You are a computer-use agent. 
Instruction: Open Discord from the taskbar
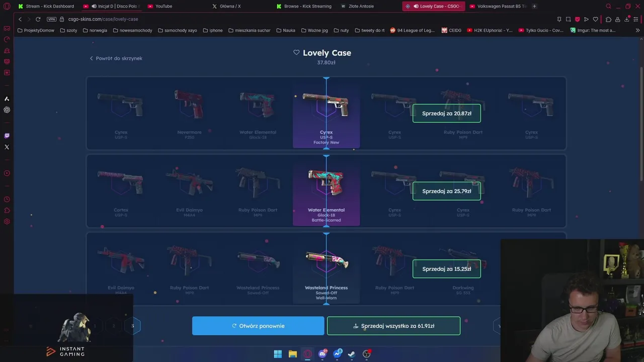[323, 354]
